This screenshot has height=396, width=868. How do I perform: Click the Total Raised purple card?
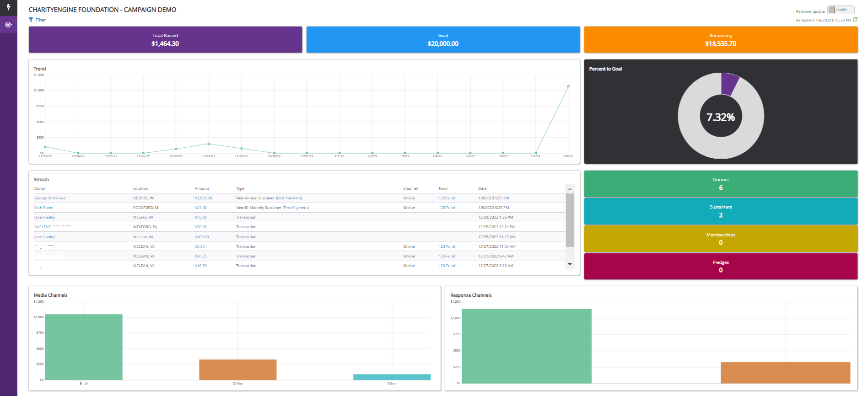(x=165, y=39)
